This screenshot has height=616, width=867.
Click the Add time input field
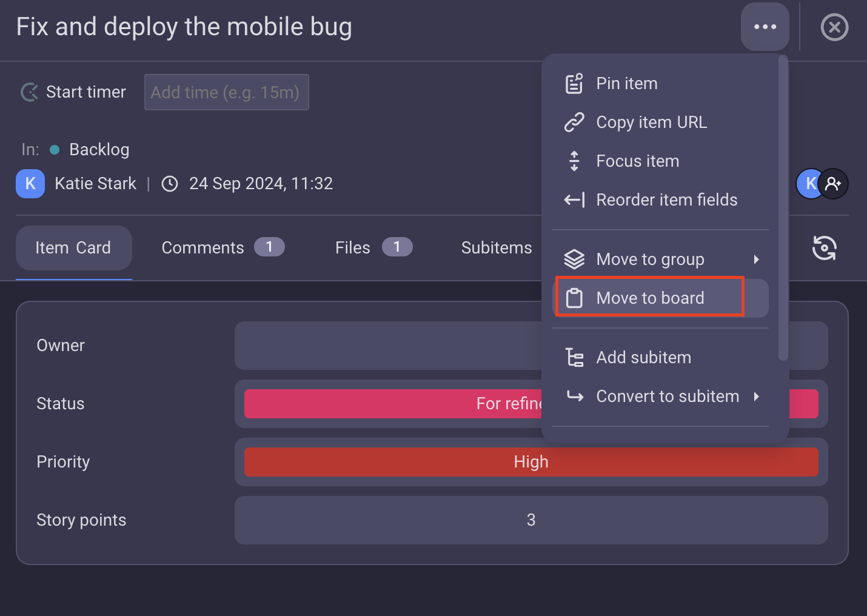pos(226,92)
